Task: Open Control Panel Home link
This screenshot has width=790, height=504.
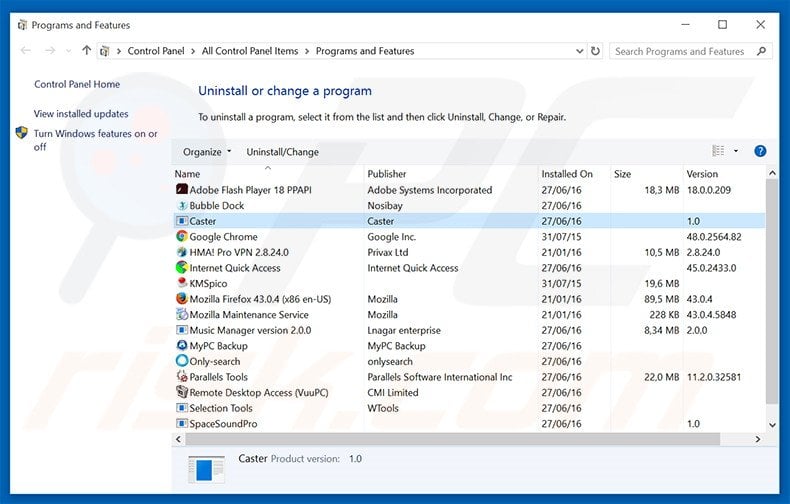Action: tap(77, 84)
